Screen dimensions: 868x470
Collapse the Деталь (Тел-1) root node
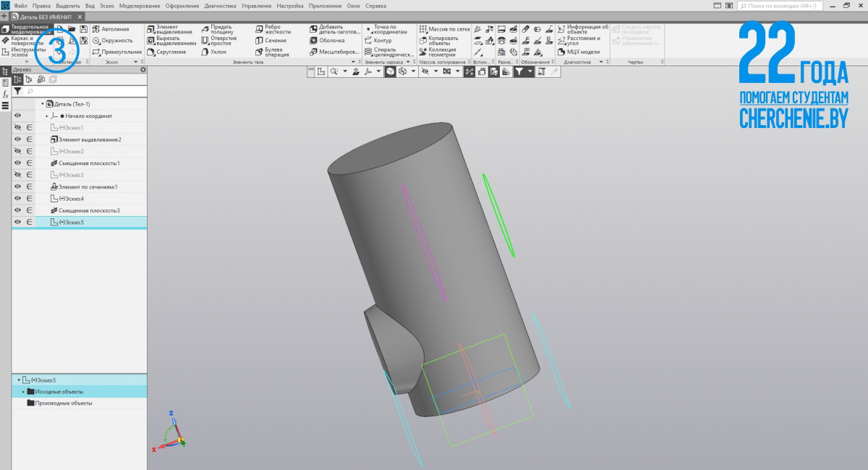42,104
